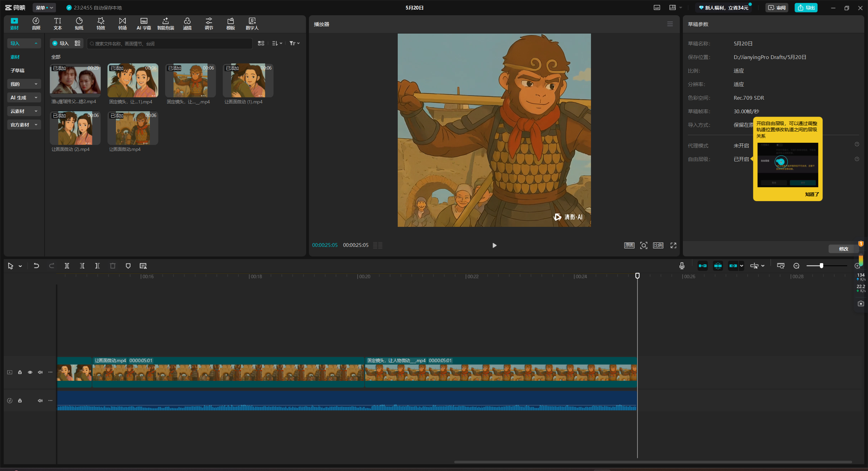Screen dimensions: 868x471
Task: Switch to the 音频 audio tab
Action: (36, 23)
